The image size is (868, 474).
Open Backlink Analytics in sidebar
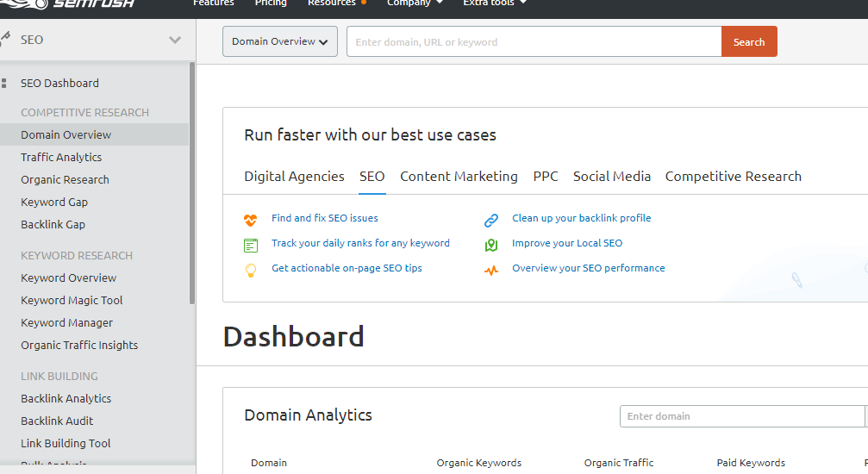[x=66, y=399]
